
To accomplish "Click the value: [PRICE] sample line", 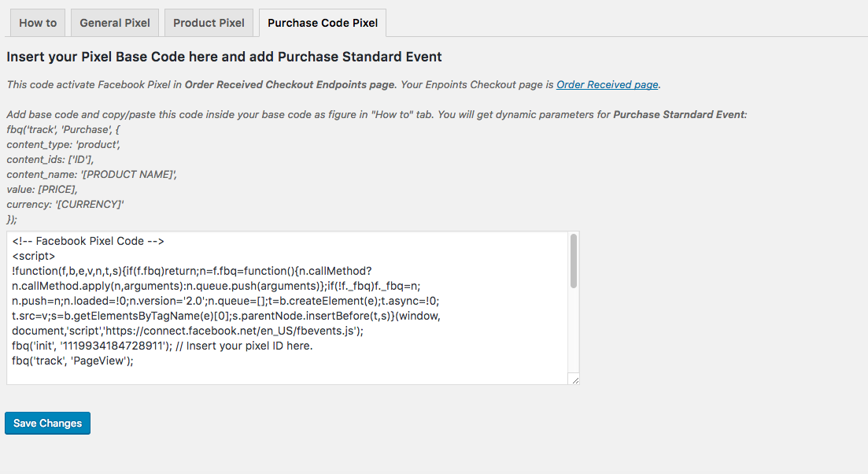I will [x=42, y=190].
